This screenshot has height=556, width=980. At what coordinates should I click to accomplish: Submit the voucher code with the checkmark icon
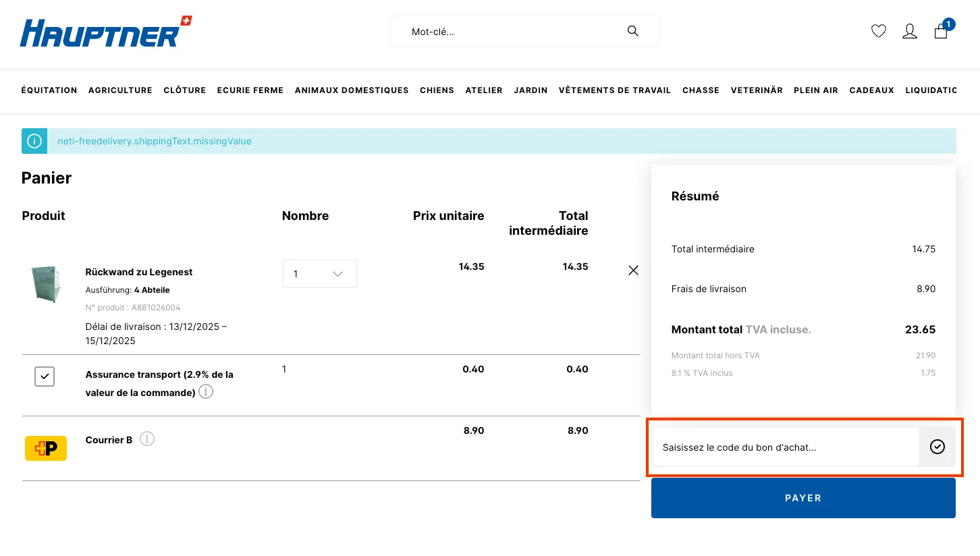pos(937,447)
